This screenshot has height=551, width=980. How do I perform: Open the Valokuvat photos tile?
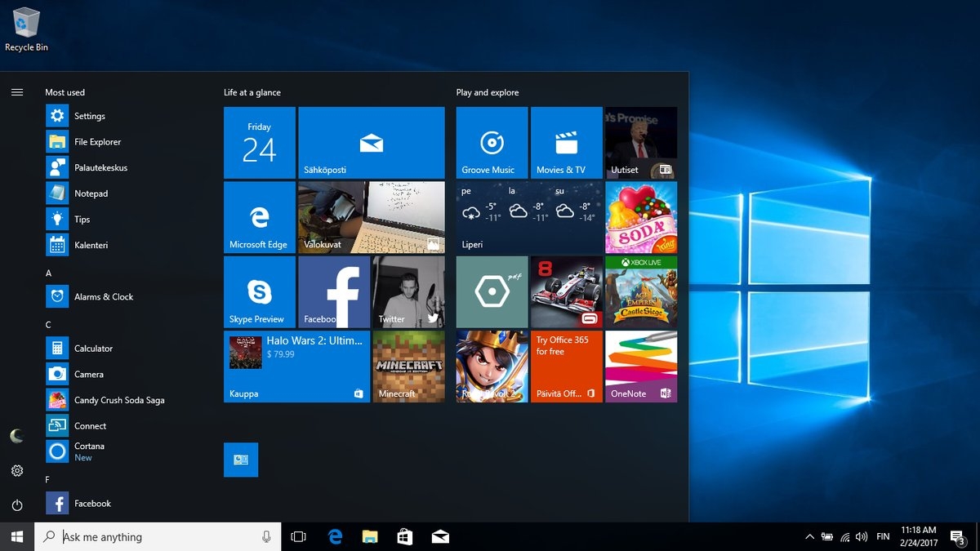pyautogui.click(x=372, y=217)
